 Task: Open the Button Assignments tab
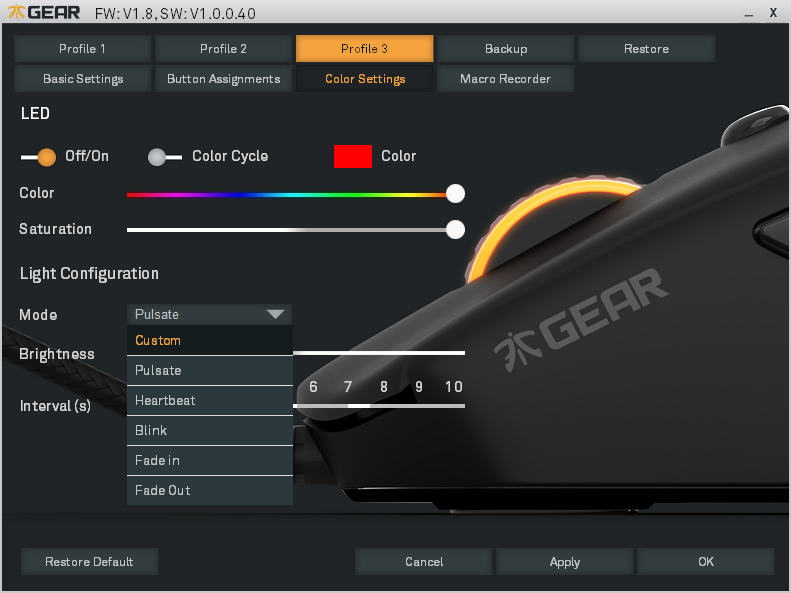click(x=224, y=79)
